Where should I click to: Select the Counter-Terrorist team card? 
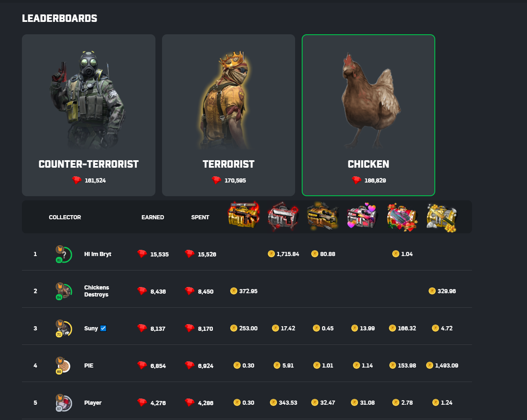point(88,115)
